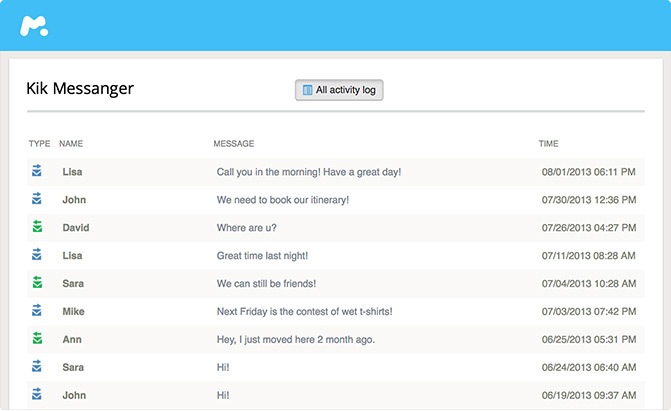Click the blue type icon next to Mike
671x411 pixels.
tap(37, 310)
